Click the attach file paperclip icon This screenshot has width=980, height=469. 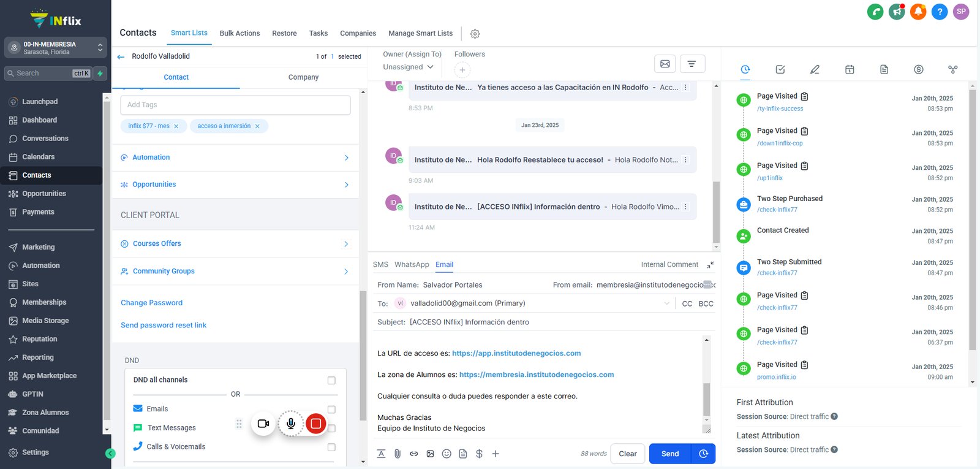coord(398,454)
